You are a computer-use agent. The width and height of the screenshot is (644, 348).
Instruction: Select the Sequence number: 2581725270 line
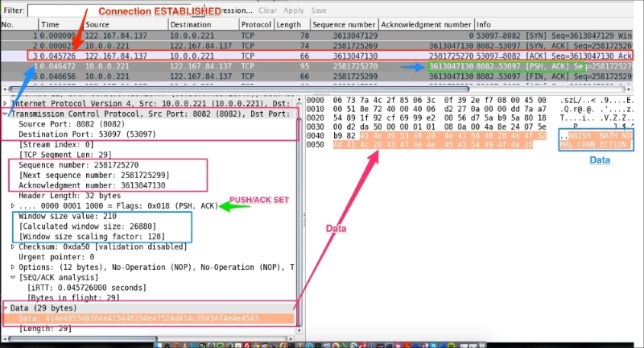[x=78, y=165]
